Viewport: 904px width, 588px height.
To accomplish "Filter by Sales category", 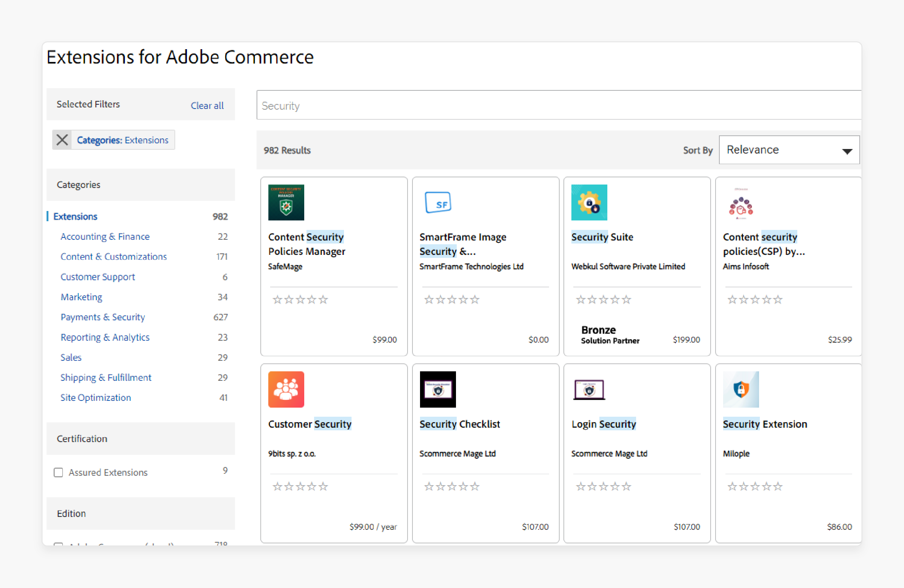I will pos(71,357).
